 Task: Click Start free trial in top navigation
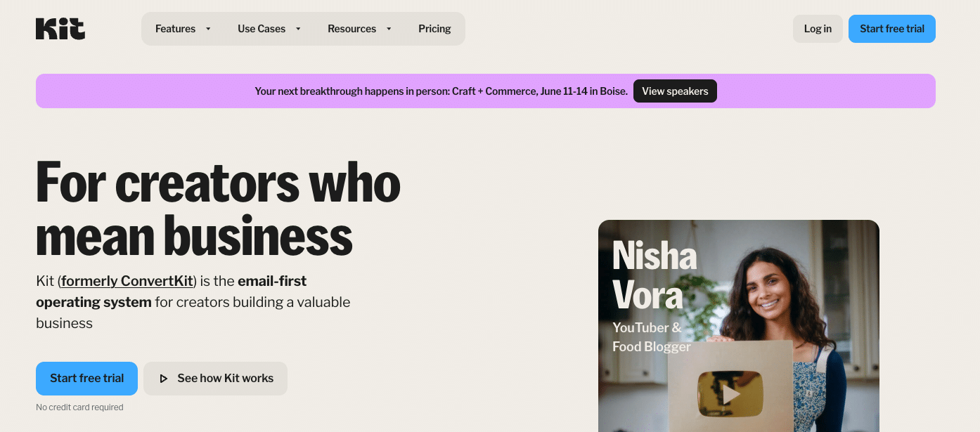tap(891, 29)
